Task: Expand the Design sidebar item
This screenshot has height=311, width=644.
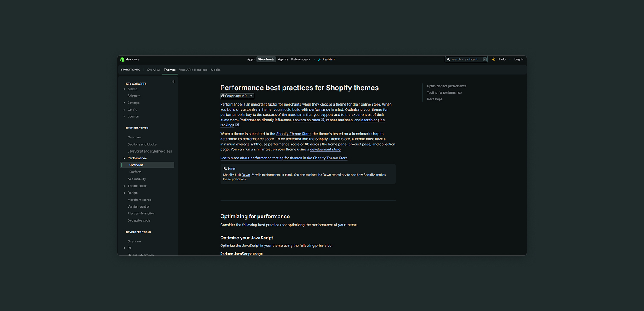Action: [x=125, y=193]
